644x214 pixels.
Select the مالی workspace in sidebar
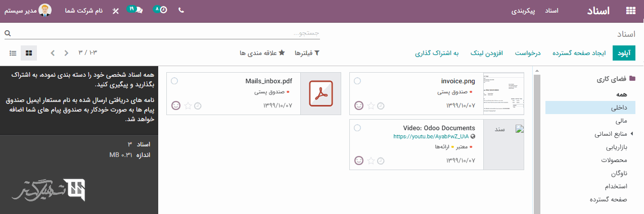(621, 121)
